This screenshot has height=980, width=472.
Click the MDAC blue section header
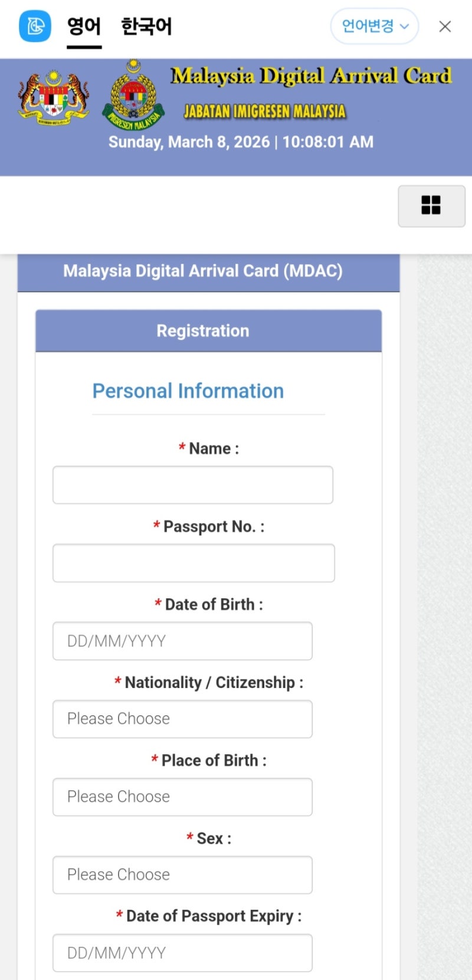[208, 271]
